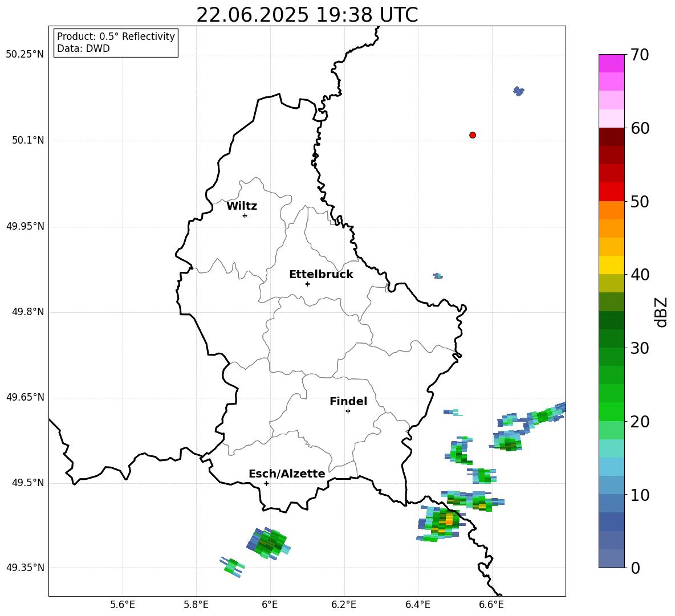Click the colorbar value 10
This screenshot has width=675, height=616.
[x=640, y=495]
